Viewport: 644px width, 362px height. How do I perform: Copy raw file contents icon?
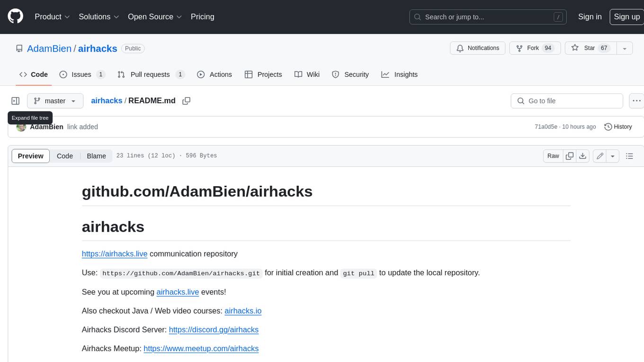[570, 156]
